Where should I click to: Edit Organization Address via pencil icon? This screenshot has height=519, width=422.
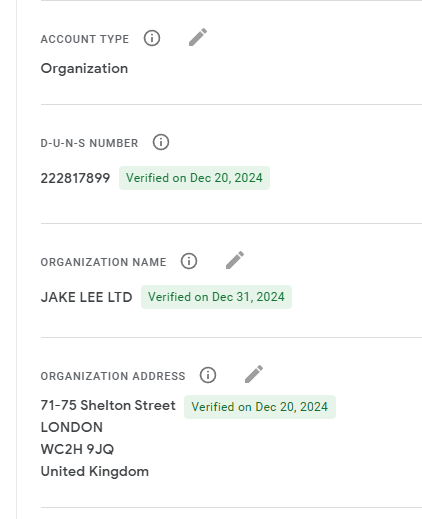click(x=254, y=374)
